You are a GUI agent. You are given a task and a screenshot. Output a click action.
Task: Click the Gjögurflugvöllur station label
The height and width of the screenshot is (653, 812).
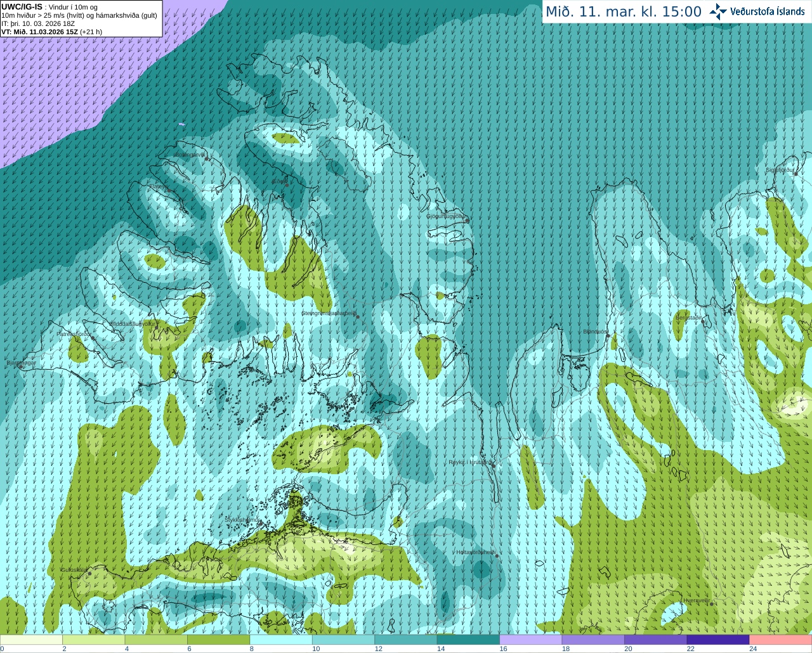(x=445, y=216)
